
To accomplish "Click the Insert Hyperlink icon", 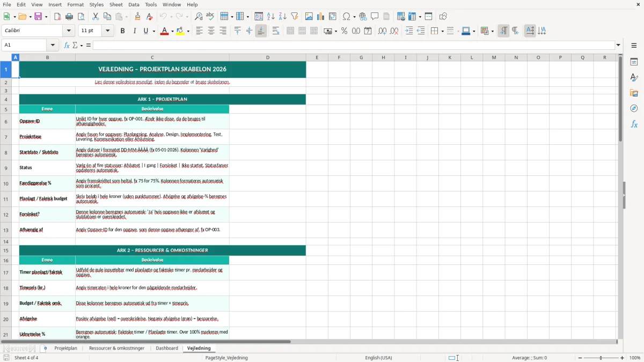I will (x=363, y=17).
